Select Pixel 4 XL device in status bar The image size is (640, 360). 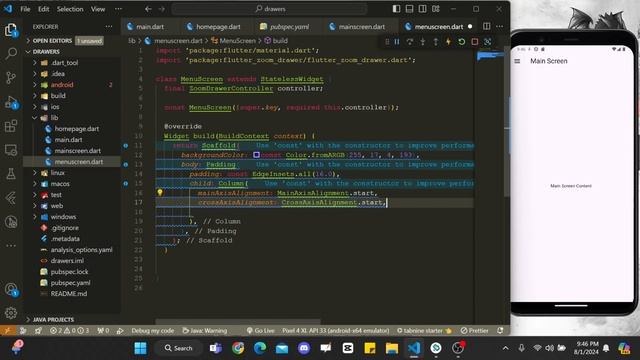[336, 331]
